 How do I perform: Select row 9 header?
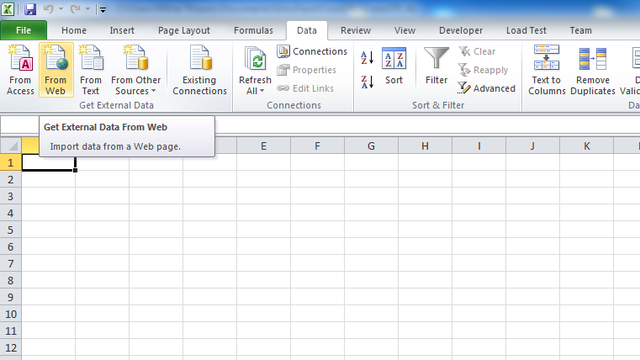pyautogui.click(x=11, y=297)
